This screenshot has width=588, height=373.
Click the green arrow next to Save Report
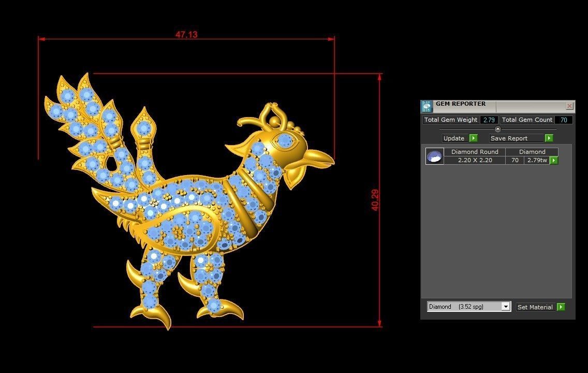549,138
